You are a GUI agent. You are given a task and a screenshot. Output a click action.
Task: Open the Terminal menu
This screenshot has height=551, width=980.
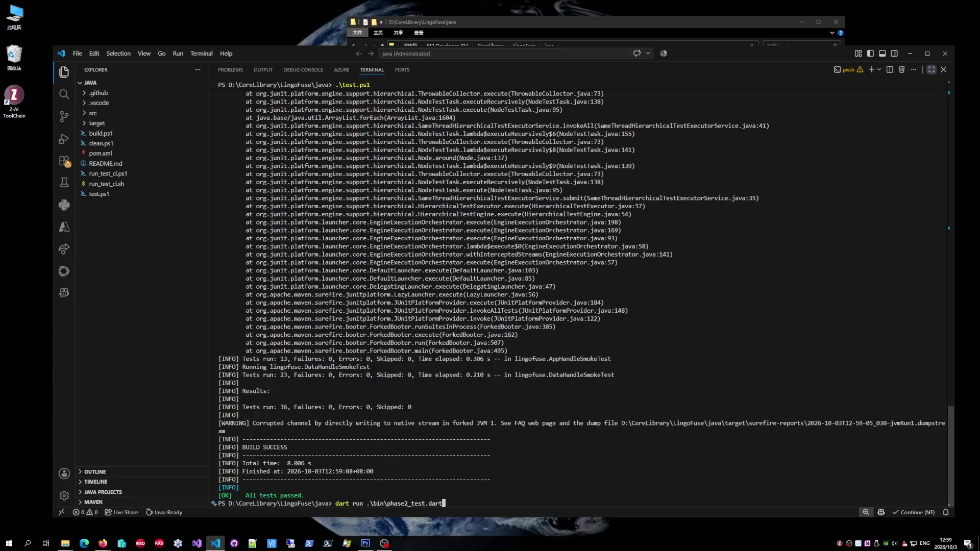tap(201, 54)
